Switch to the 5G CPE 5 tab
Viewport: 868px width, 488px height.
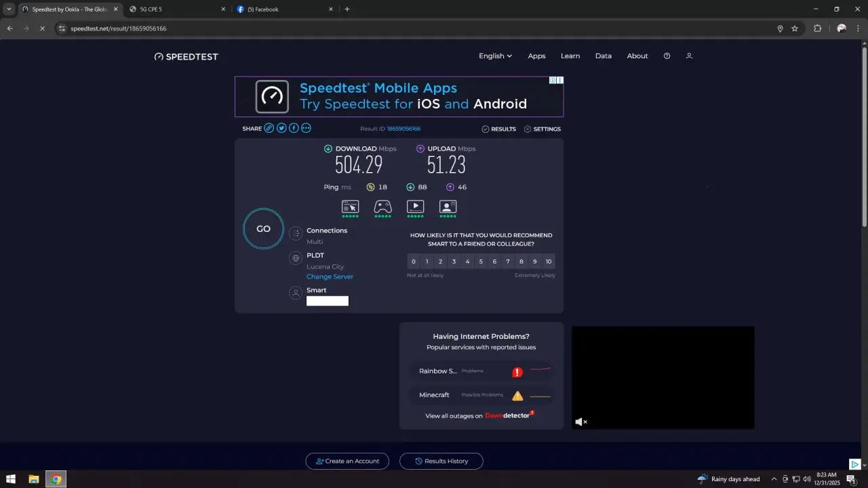pyautogui.click(x=178, y=9)
